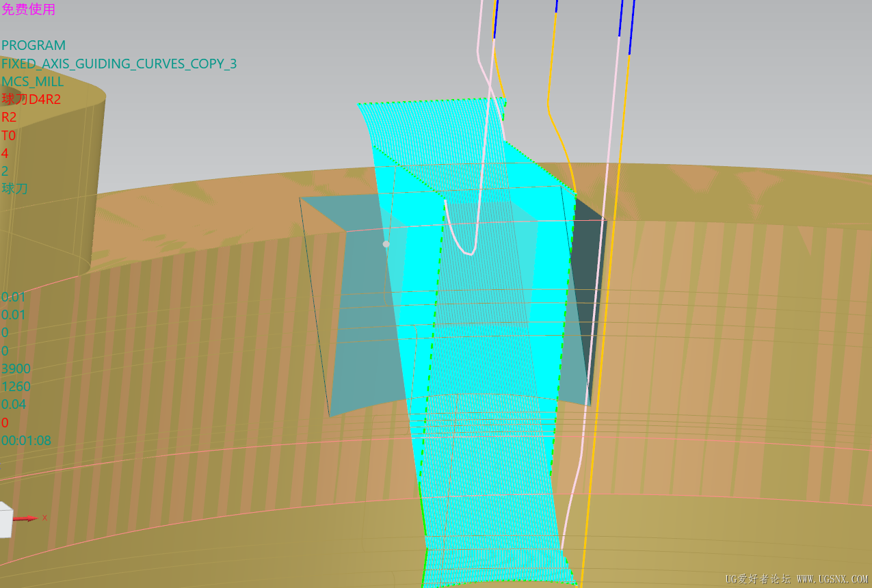Click the MCS_MILL label

point(33,81)
